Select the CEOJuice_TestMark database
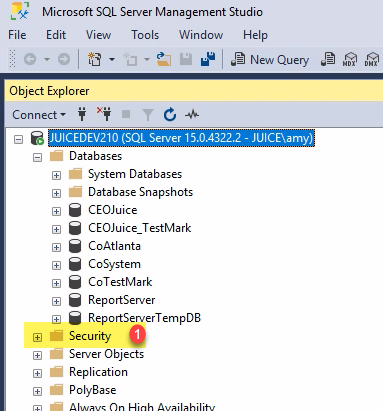This screenshot has height=411, width=383. click(x=139, y=228)
